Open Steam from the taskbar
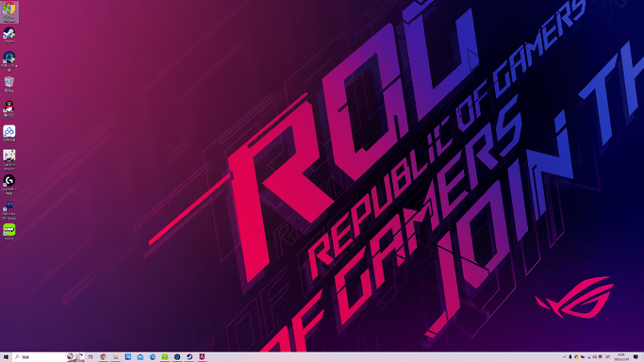 pos(190,357)
